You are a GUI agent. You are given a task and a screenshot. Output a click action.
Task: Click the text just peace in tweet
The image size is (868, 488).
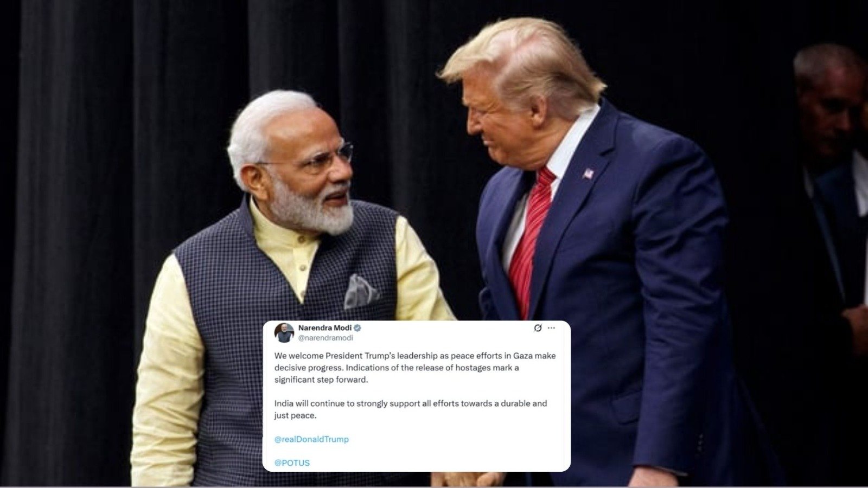(x=295, y=416)
